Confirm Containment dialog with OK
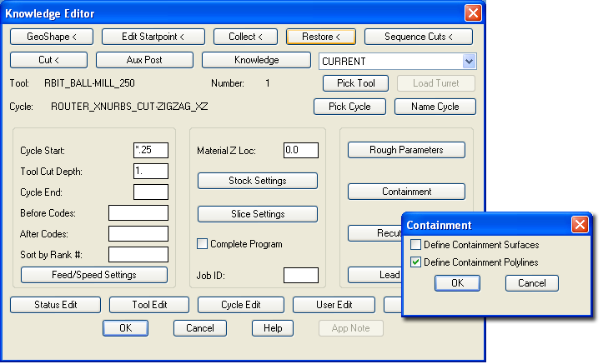This screenshot has width=603, height=364. coord(457,283)
